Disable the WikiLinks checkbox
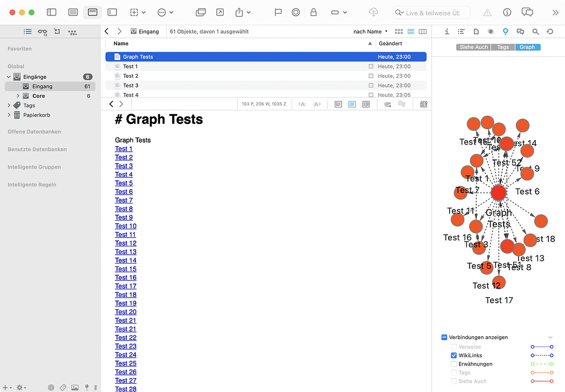The width and height of the screenshot is (565, 392). (x=454, y=355)
